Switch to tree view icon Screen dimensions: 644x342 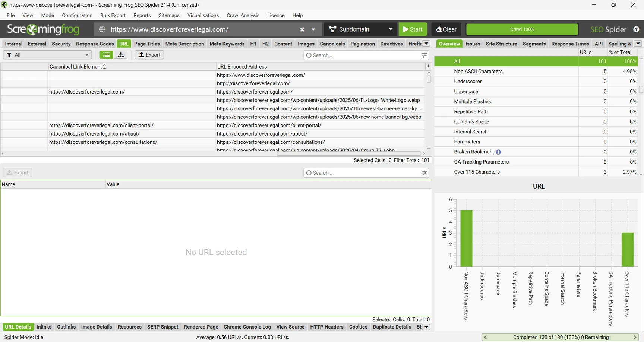(x=121, y=55)
